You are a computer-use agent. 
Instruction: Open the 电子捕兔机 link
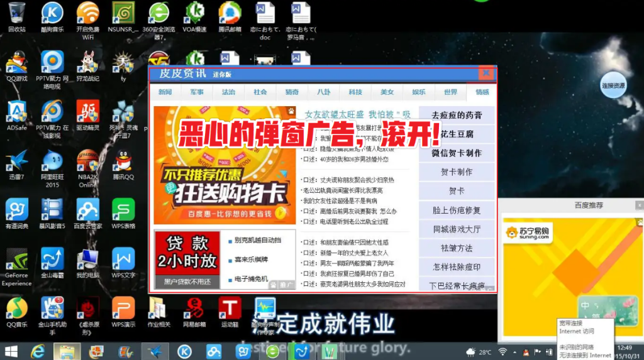[x=252, y=279]
